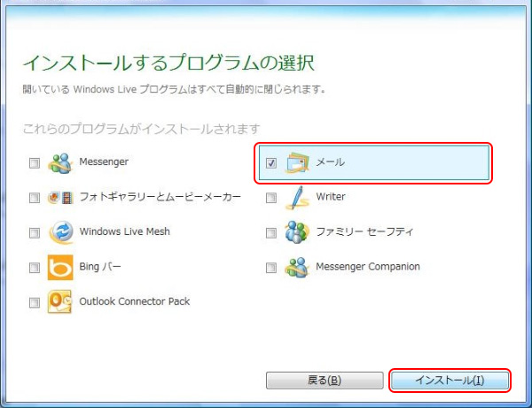Click the orange Bing バー icon
The height and width of the screenshot is (408, 532).
point(60,268)
